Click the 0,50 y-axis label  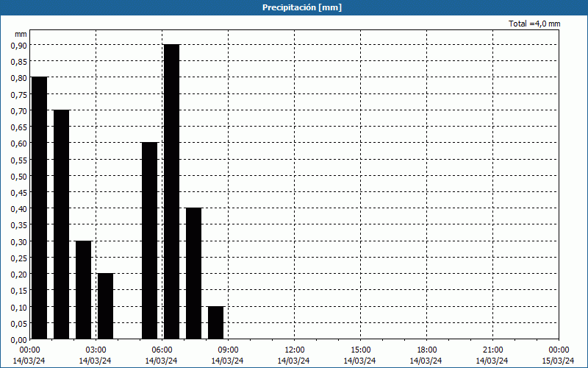pyautogui.click(x=18, y=176)
